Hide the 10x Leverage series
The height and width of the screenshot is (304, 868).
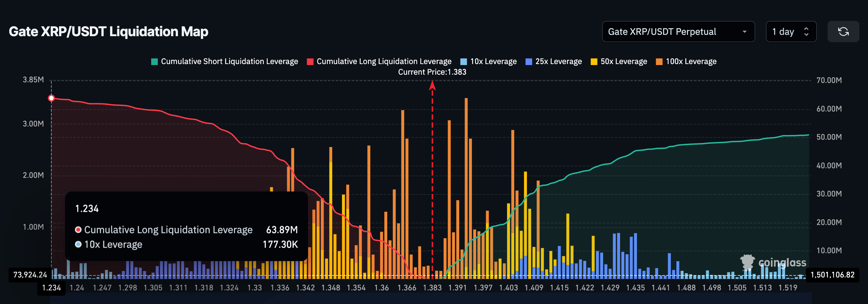tap(489, 61)
